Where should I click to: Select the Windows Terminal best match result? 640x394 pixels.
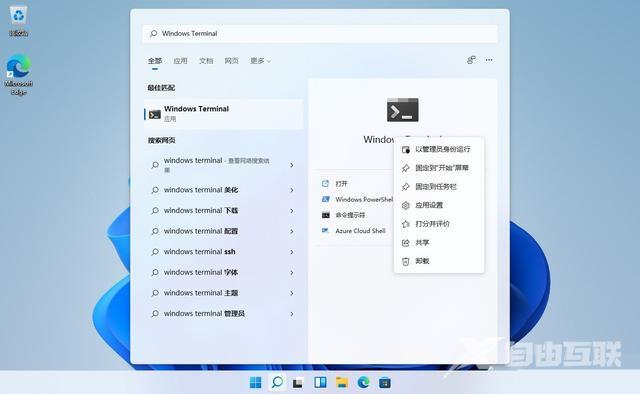[224, 114]
